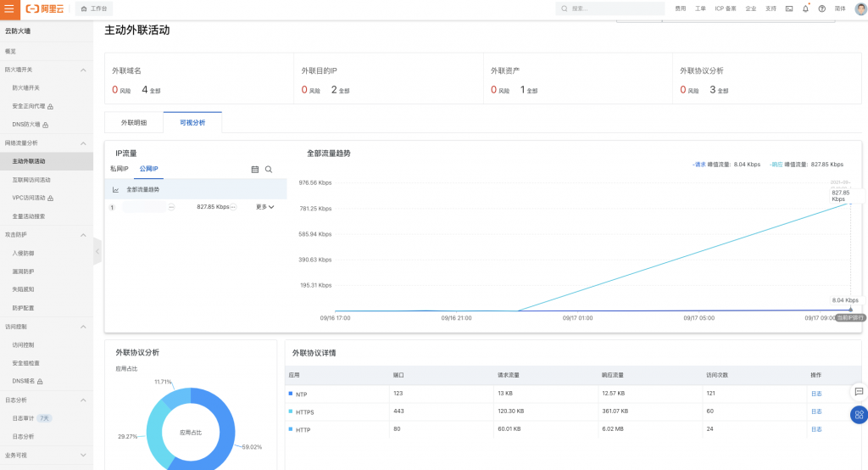Click lock icon beside DNS防火墙
This screenshot has height=470, width=868.
pos(46,125)
